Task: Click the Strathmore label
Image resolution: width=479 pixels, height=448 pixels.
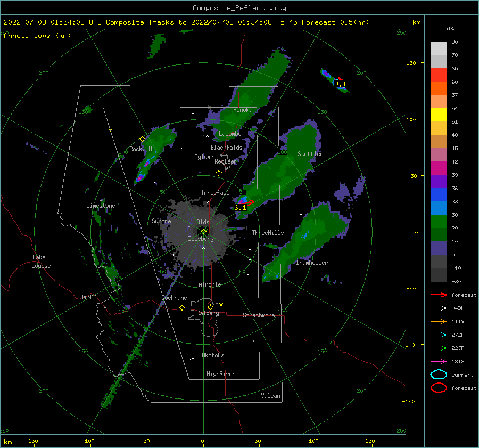Action: coord(259,315)
